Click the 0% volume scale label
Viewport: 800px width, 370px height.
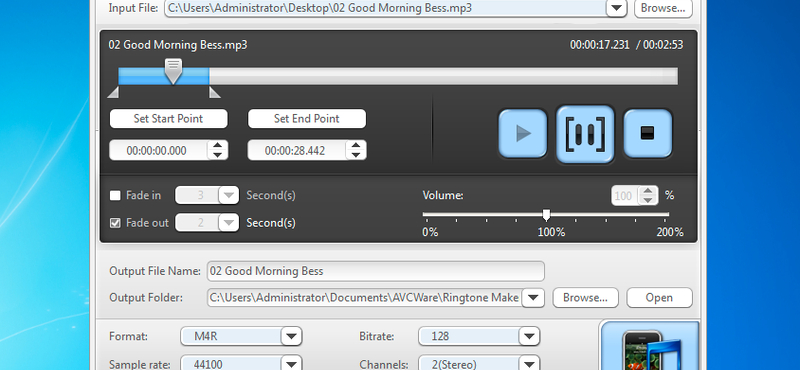[x=430, y=232]
